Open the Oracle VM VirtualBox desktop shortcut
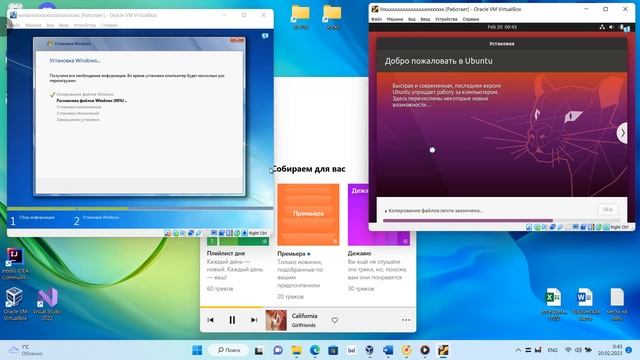This screenshot has height=360, width=640. [x=15, y=303]
